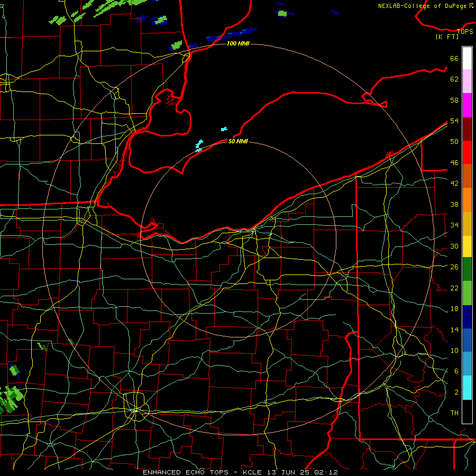The width and height of the screenshot is (476, 476).
Task: Click the legend value '46'
Action: pyautogui.click(x=454, y=162)
